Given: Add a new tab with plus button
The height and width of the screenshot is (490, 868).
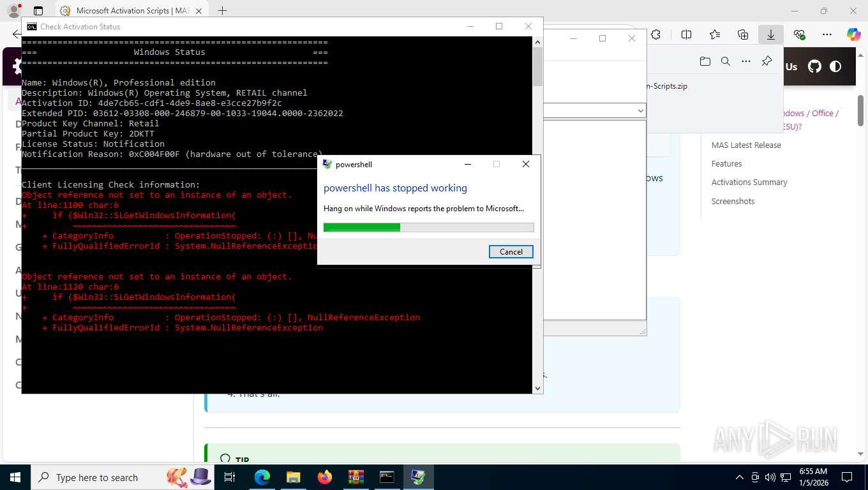Looking at the screenshot, I should click(x=222, y=11).
